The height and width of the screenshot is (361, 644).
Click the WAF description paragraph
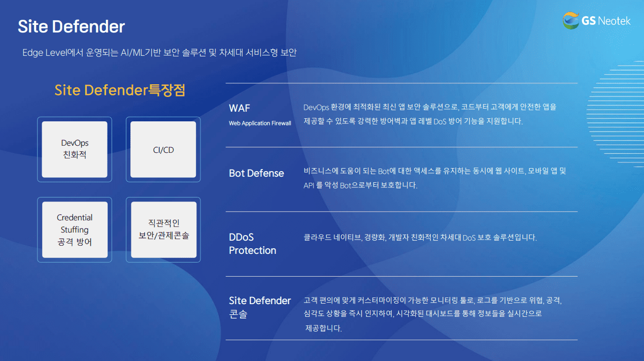[x=429, y=114]
